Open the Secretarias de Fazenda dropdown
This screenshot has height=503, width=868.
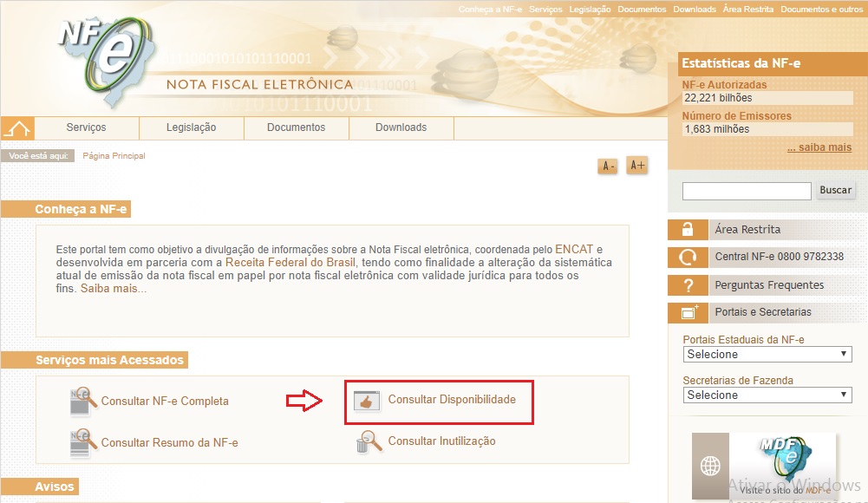(x=767, y=395)
